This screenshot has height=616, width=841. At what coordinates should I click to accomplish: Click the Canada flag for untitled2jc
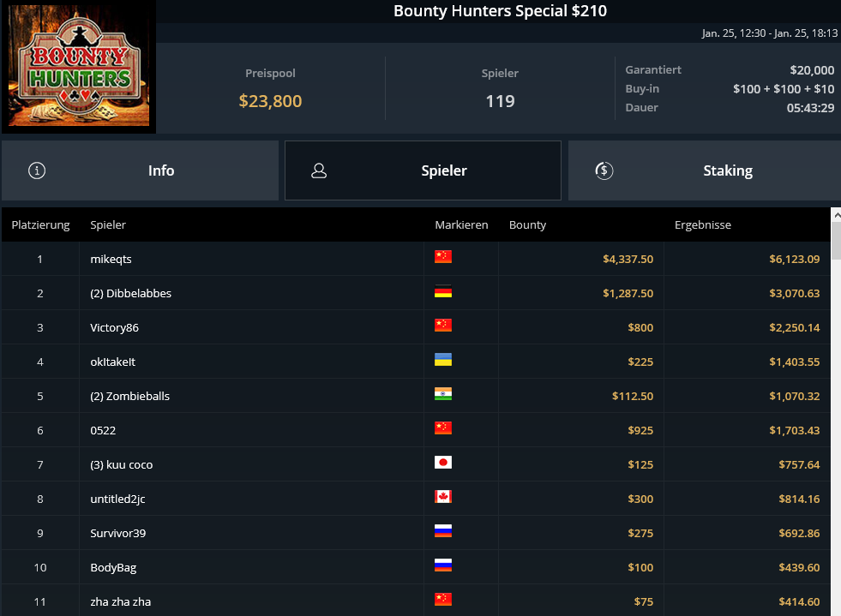coord(443,498)
